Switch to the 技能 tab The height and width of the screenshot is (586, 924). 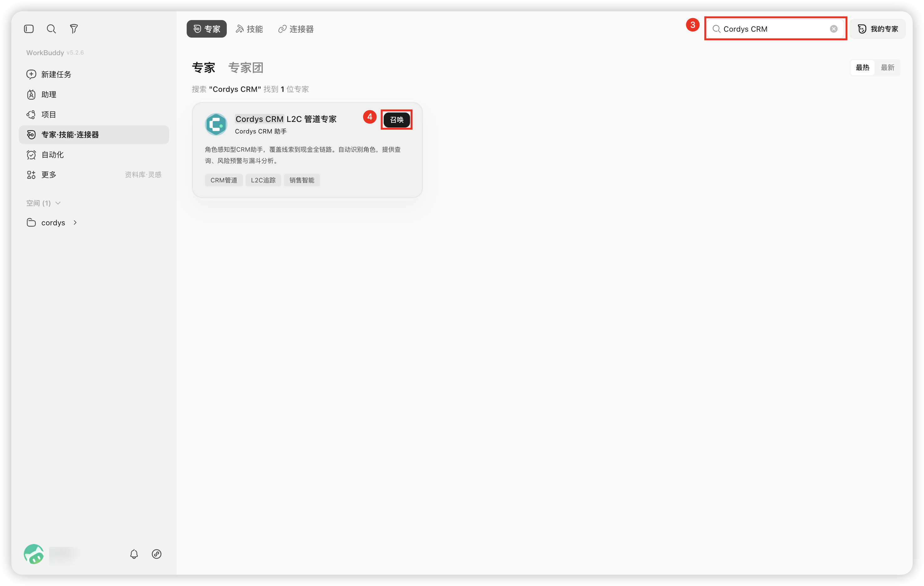[249, 29]
